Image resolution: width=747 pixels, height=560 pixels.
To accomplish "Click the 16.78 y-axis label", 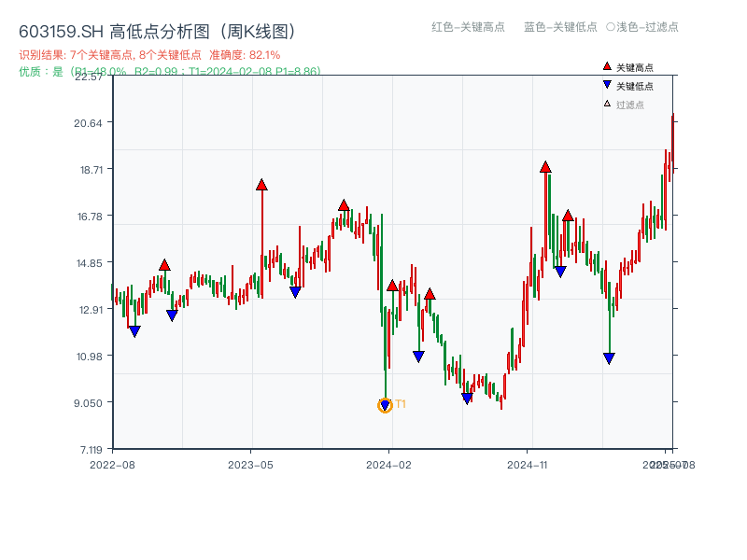I will tap(90, 217).
